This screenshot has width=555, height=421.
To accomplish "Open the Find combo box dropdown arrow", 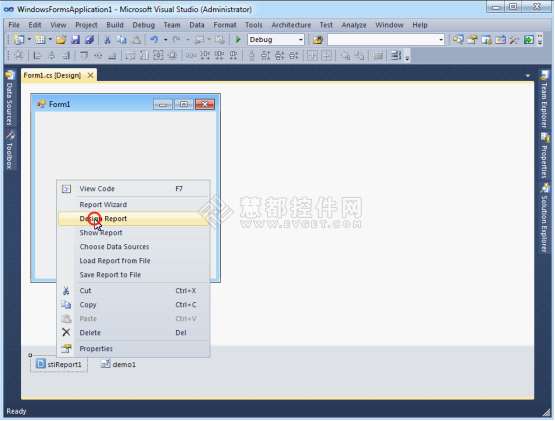I will pos(441,40).
